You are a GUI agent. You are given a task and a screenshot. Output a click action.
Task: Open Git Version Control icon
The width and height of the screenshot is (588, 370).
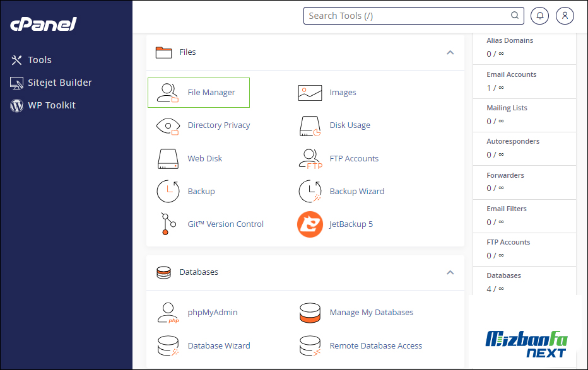click(x=167, y=224)
